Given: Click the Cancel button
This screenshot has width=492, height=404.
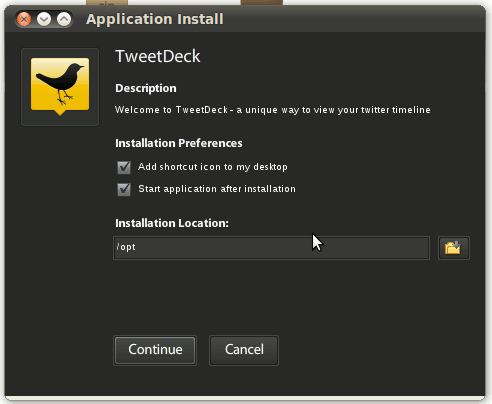Looking at the screenshot, I should (x=244, y=350).
